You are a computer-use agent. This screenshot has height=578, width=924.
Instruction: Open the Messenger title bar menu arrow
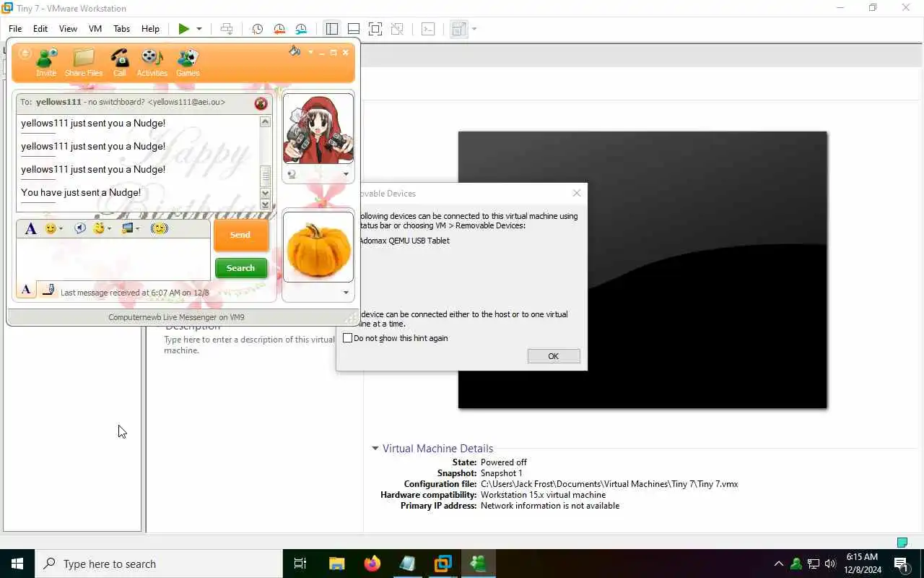click(311, 52)
